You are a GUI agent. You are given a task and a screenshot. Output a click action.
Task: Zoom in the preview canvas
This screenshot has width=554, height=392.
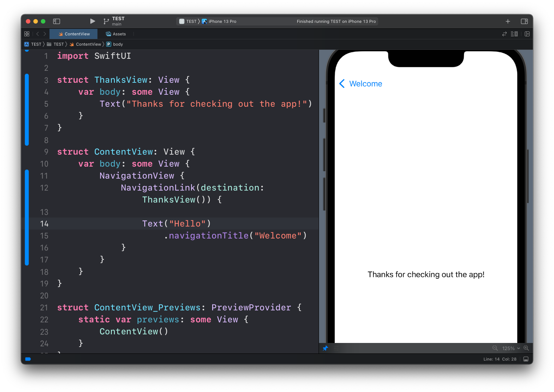click(x=526, y=348)
